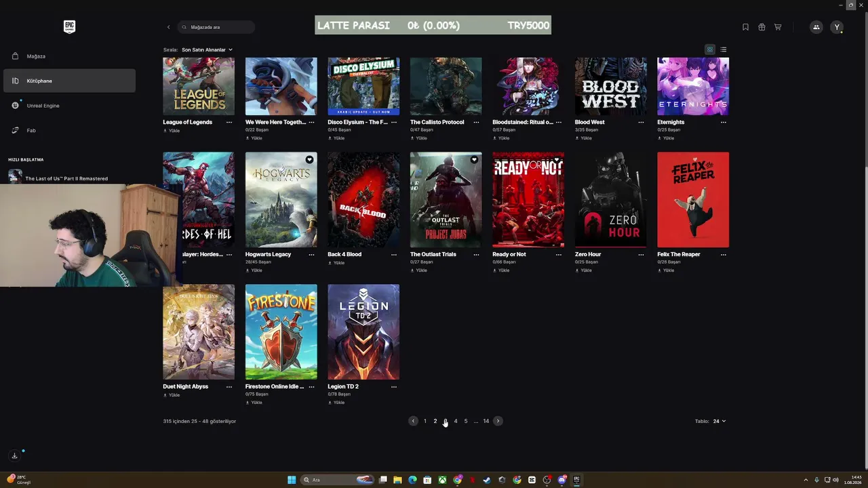Open options menu for The Callisto Protocol

coord(476,122)
